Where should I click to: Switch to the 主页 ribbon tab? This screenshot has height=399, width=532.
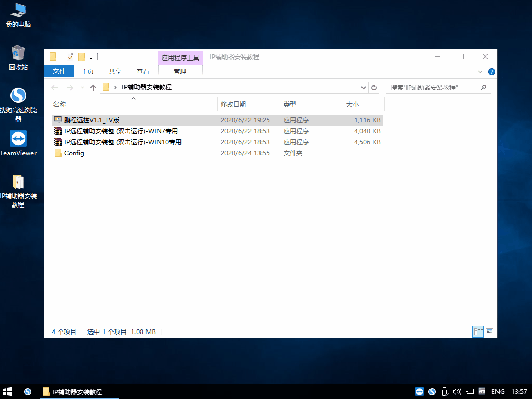87,71
